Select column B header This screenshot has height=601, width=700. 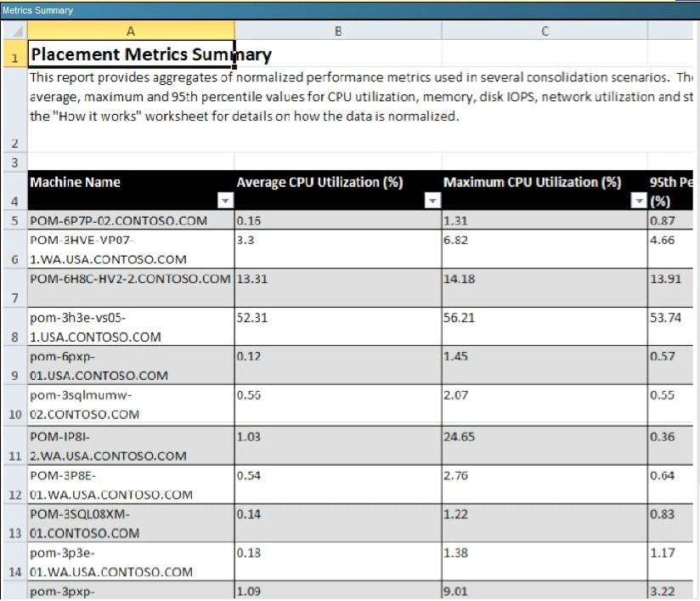(338, 31)
